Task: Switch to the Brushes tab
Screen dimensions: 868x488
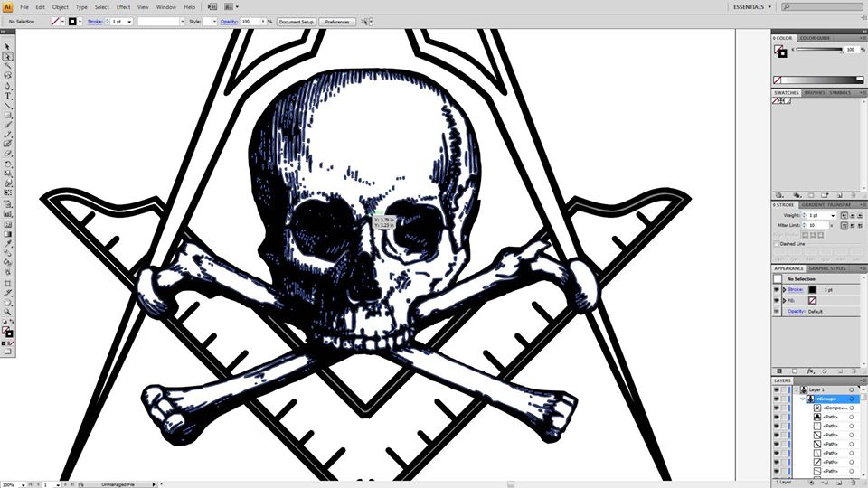Action: (x=815, y=93)
